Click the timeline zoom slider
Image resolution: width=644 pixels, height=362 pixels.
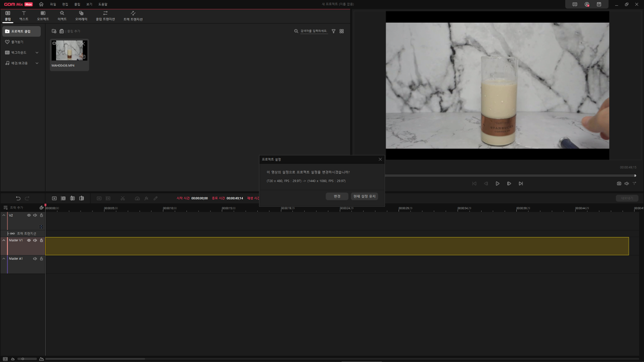click(27, 359)
